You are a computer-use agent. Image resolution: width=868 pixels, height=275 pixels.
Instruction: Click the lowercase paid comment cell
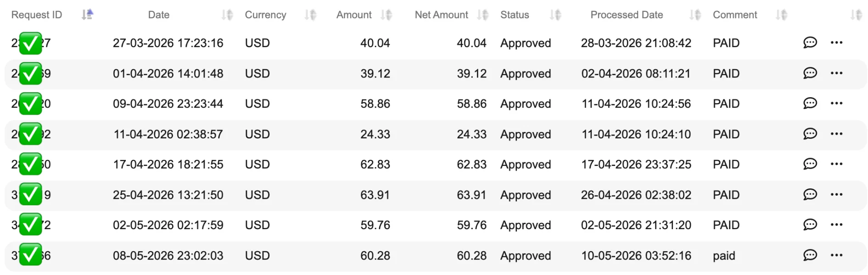tap(724, 256)
